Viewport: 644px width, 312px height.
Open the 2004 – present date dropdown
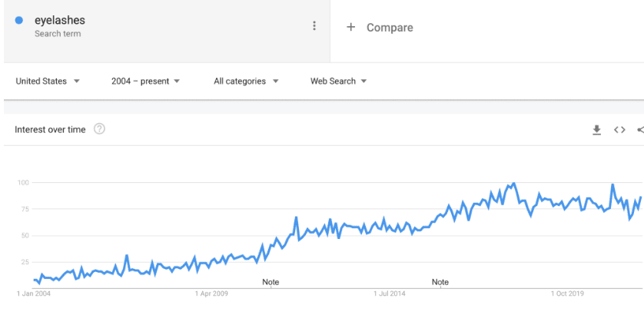(145, 81)
